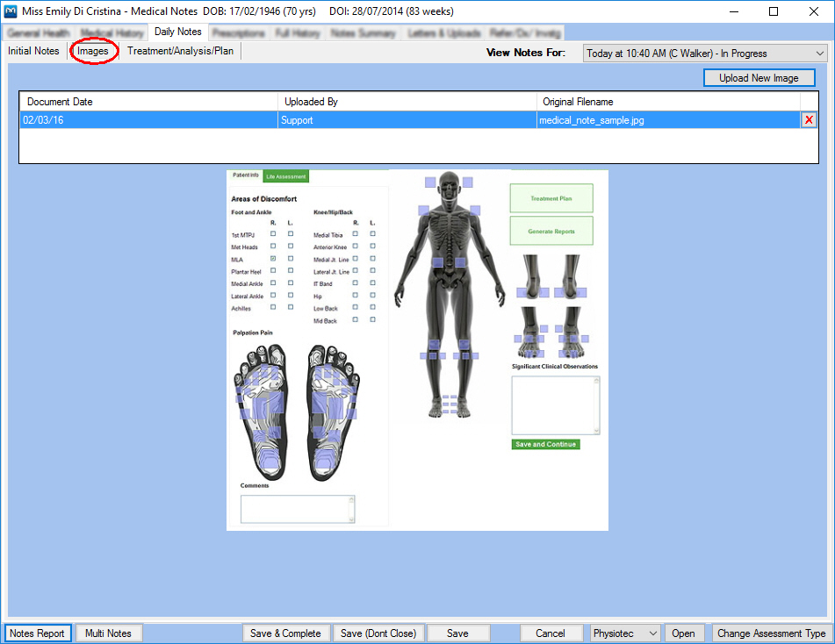Click the Upload New Image button
The width and height of the screenshot is (835, 644).
759,78
